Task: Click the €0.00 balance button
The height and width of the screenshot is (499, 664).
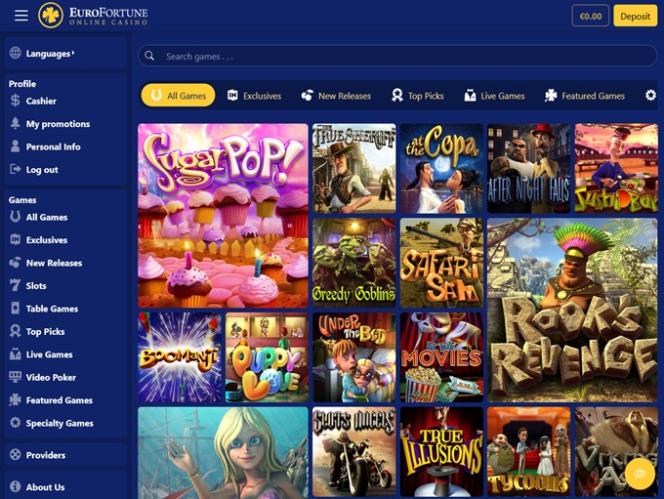Action: coord(590,16)
